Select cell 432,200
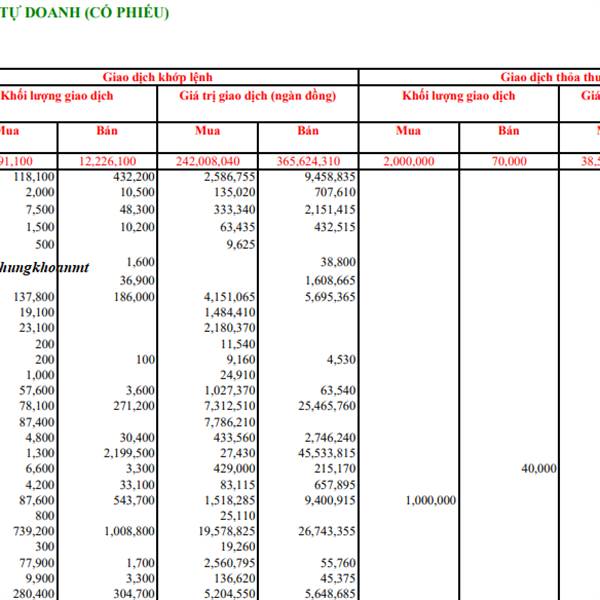Screen dimensions: 600x600 (x=134, y=177)
